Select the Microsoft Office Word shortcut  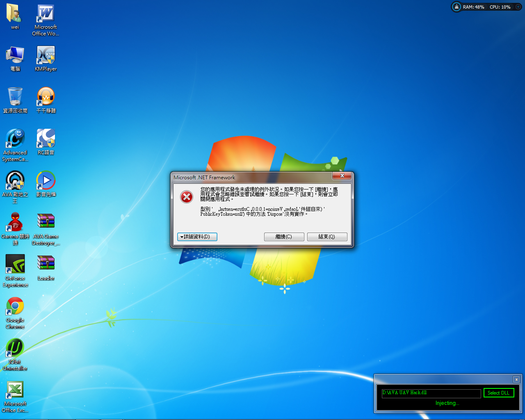[46, 20]
